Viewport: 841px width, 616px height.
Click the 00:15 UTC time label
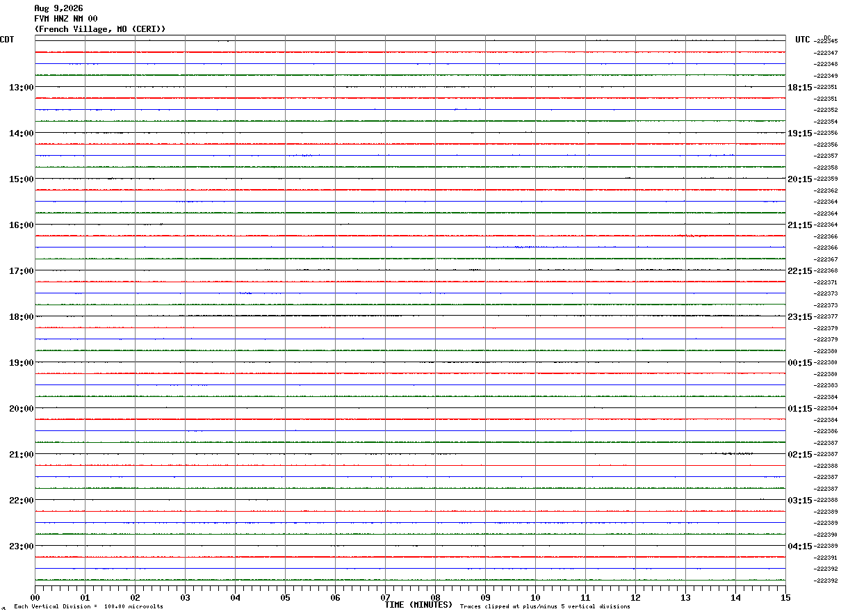(799, 363)
